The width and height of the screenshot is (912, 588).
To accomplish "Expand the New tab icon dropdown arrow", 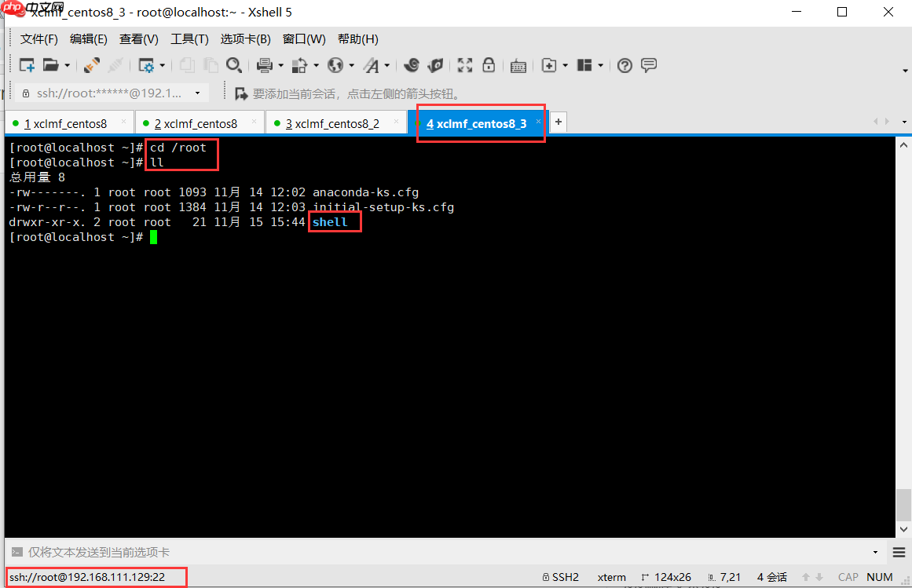I will coord(565,66).
